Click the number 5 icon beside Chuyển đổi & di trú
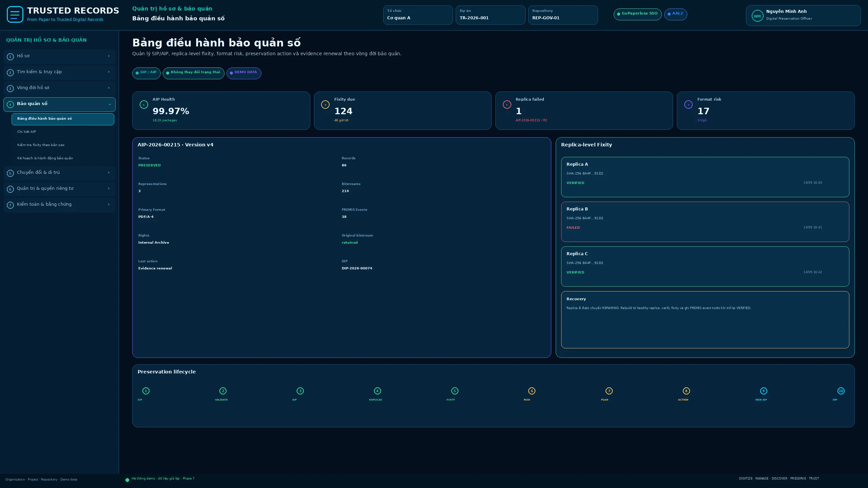The image size is (868, 488). click(10, 173)
